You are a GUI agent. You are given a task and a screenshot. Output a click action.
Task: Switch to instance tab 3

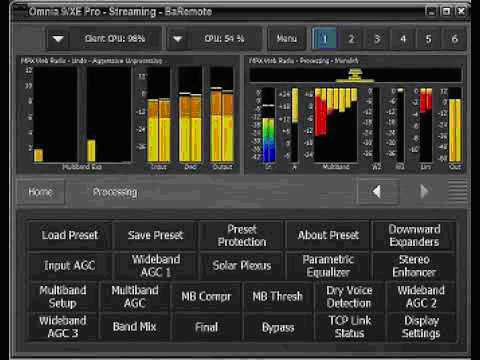pyautogui.click(x=377, y=39)
